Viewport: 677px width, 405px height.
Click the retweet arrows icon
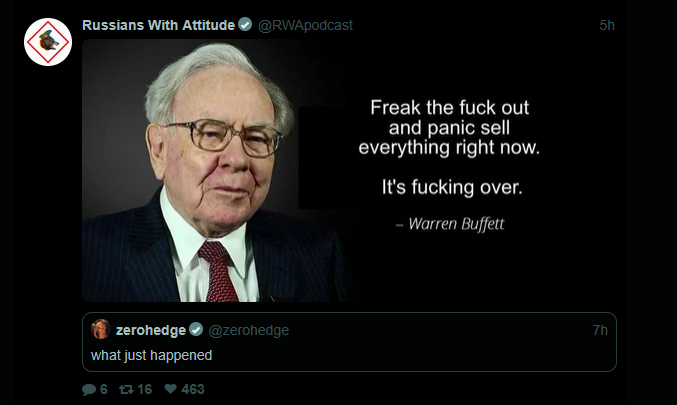pos(126,389)
